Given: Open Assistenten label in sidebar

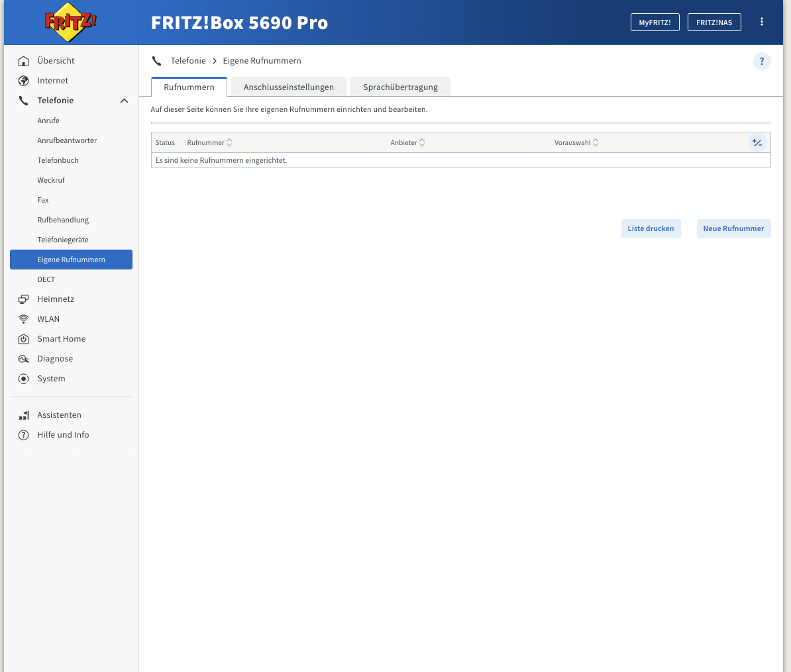Looking at the screenshot, I should 59,415.
